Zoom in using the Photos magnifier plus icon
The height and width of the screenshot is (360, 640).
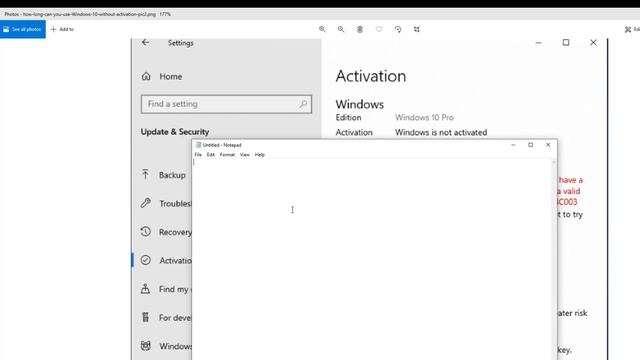(x=322, y=29)
